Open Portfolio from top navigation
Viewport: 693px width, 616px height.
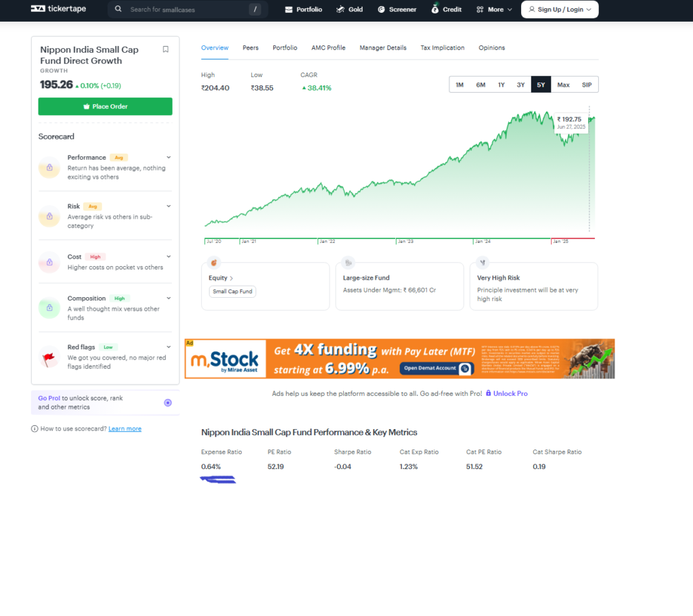pos(303,9)
